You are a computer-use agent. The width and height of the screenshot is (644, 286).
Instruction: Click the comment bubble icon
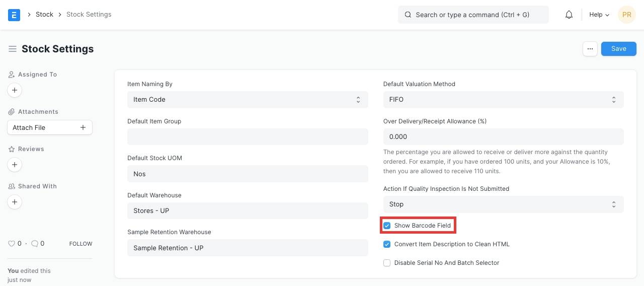point(35,244)
